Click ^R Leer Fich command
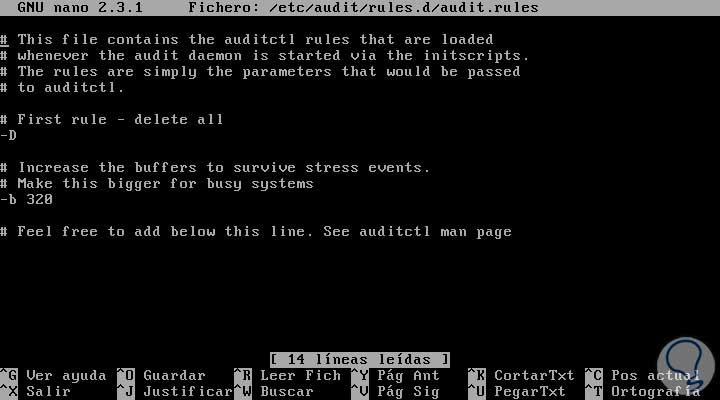720x400 pixels. coord(287,376)
